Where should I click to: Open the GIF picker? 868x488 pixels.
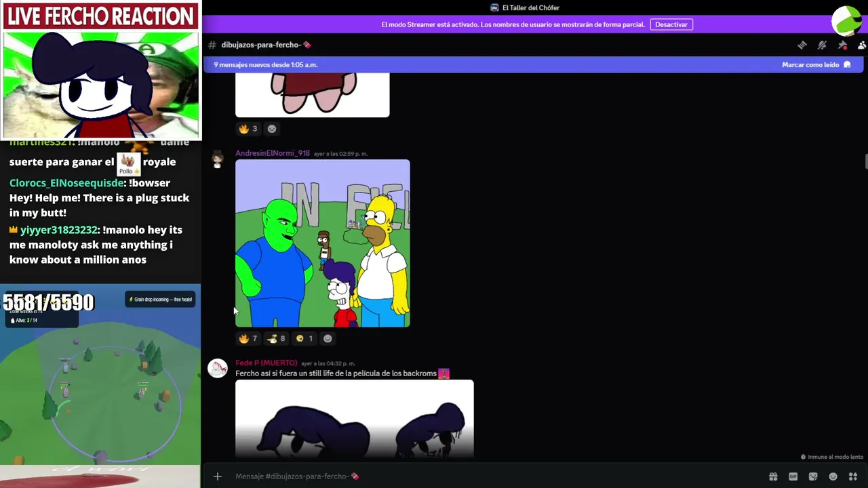(793, 476)
